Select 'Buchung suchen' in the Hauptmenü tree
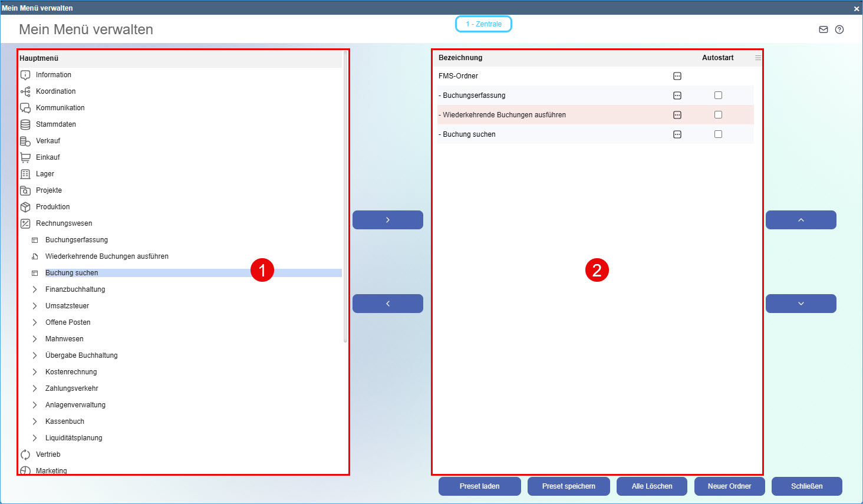 pos(72,273)
